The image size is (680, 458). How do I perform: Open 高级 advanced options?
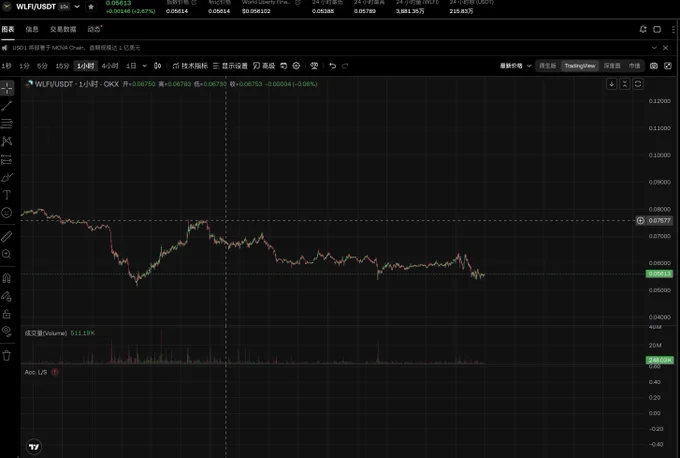[x=264, y=66]
